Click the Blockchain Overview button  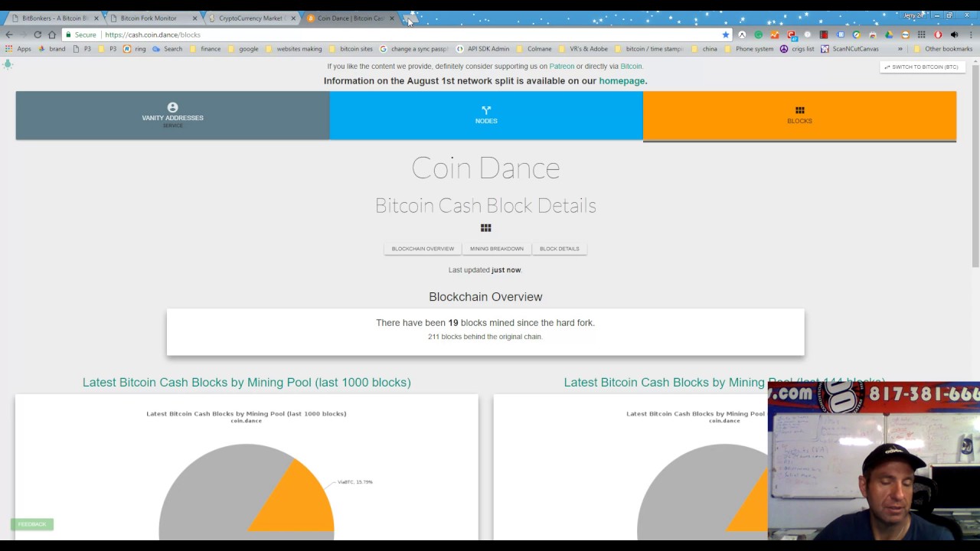click(x=423, y=249)
